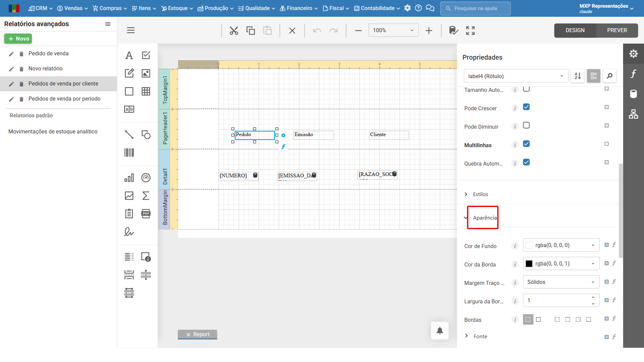Click the Cor da Borda color picker
Screen dimensions: 644x362
(561, 263)
